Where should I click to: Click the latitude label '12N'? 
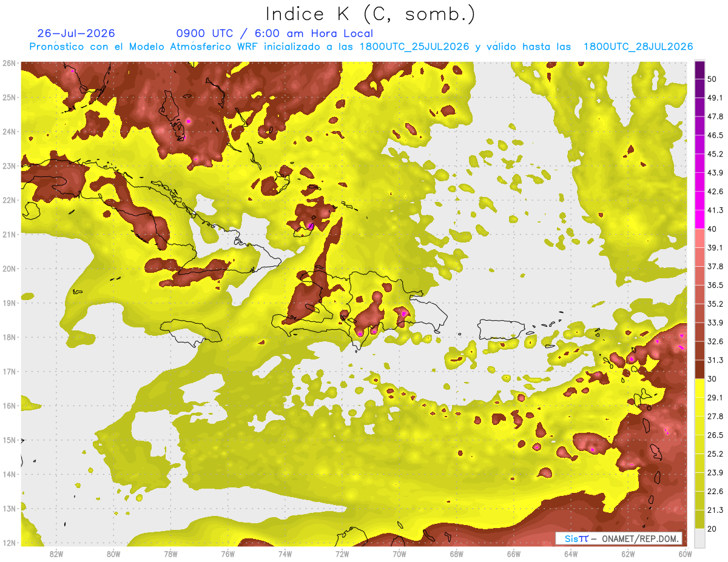pos(9,543)
